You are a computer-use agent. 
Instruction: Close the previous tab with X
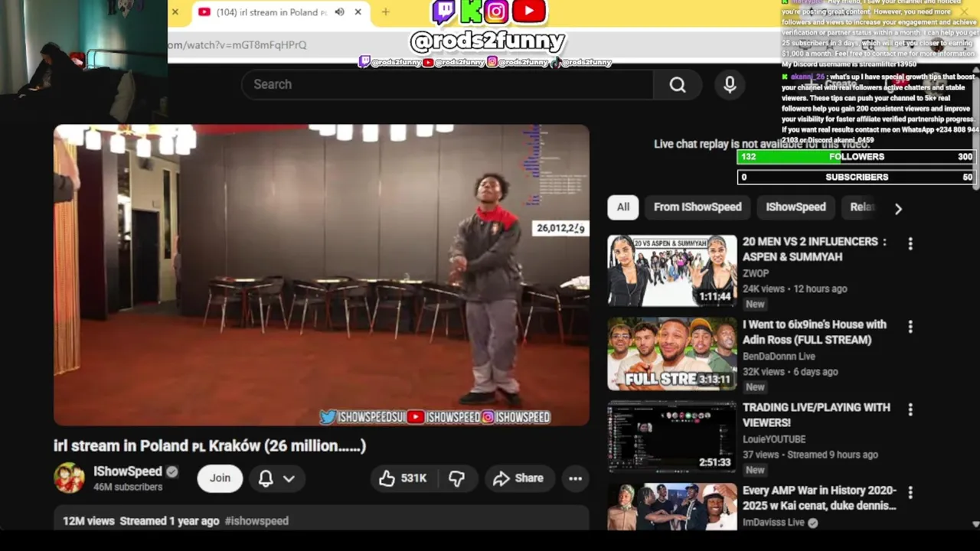point(175,12)
